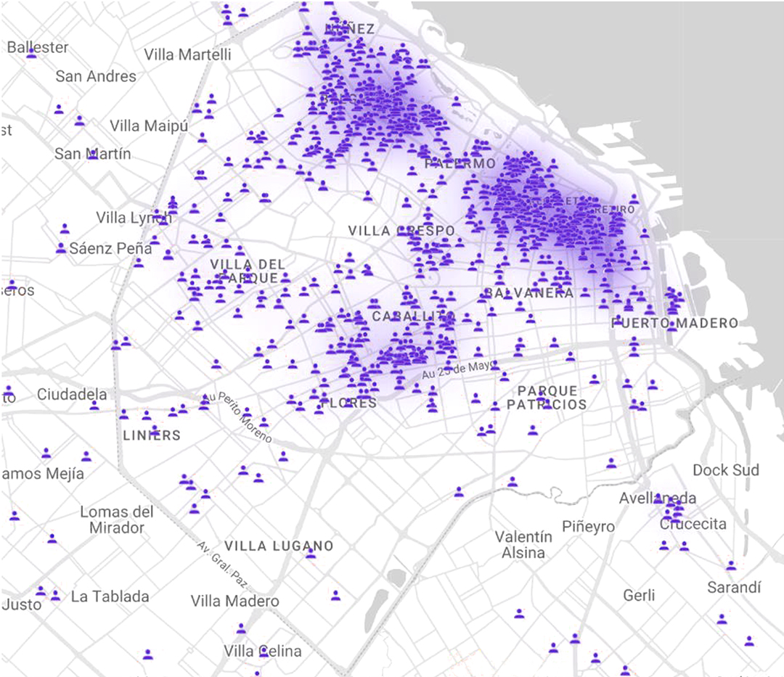Click the person marker immediately left of La Tablada
784x677 pixels.
click(x=56, y=596)
